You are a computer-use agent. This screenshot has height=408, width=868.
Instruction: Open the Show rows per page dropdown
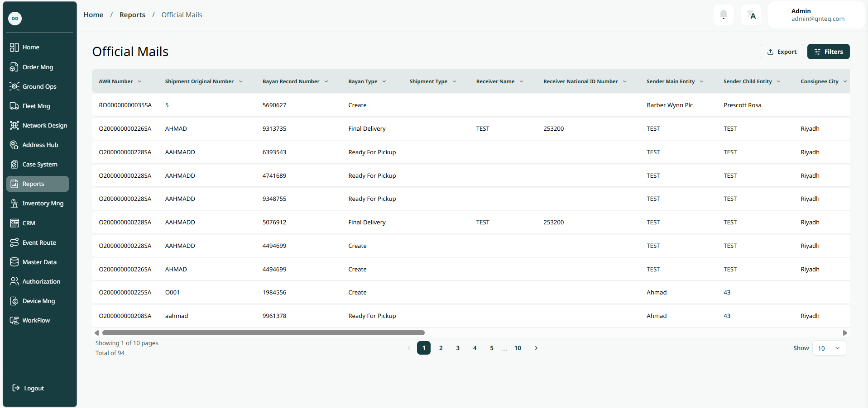pyautogui.click(x=829, y=348)
